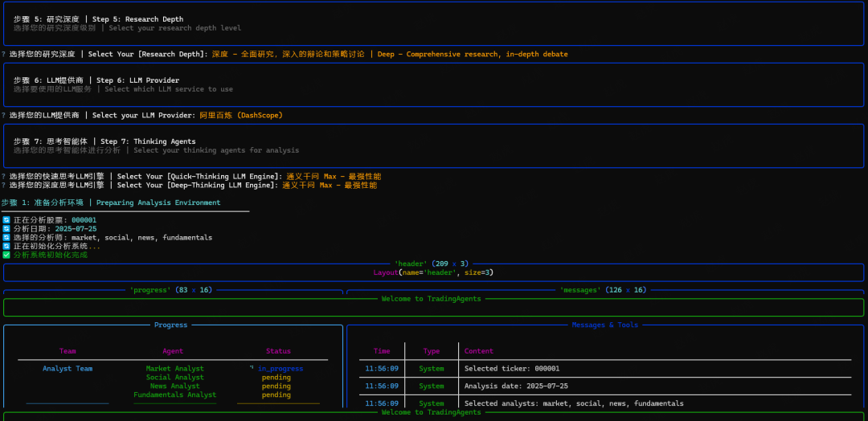The height and width of the screenshot is (421, 868).
Task: Click the 'Selected analysts' message content
Action: point(574,403)
